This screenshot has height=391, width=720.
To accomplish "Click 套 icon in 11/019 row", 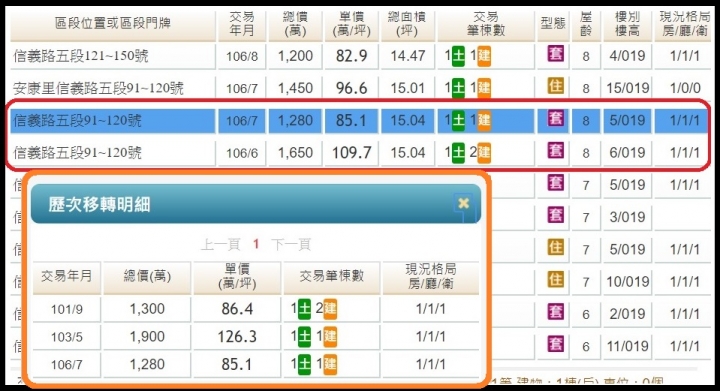I will point(556,344).
